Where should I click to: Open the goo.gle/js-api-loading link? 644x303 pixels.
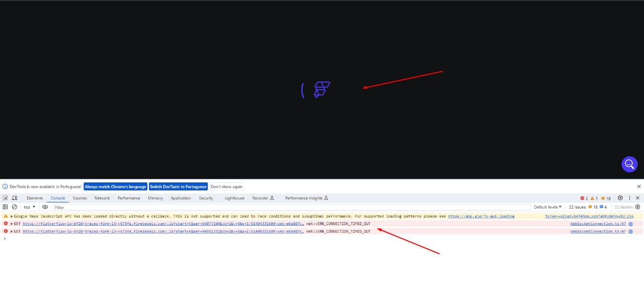coord(481,216)
